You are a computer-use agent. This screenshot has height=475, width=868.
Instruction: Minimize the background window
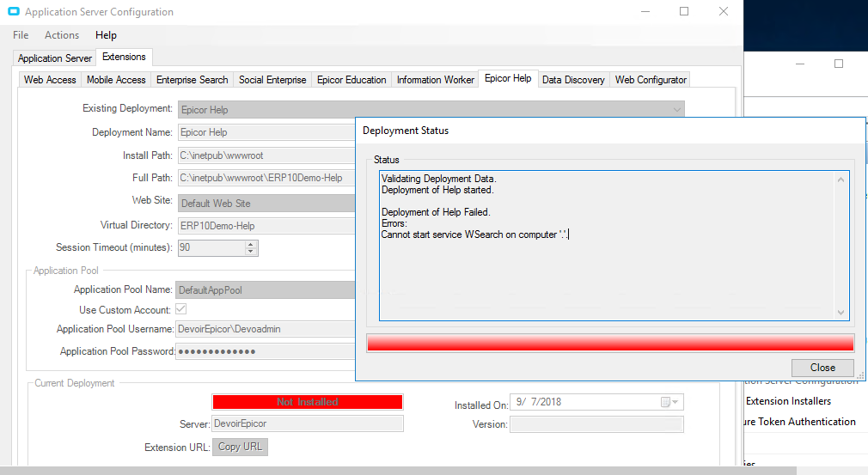pos(800,64)
